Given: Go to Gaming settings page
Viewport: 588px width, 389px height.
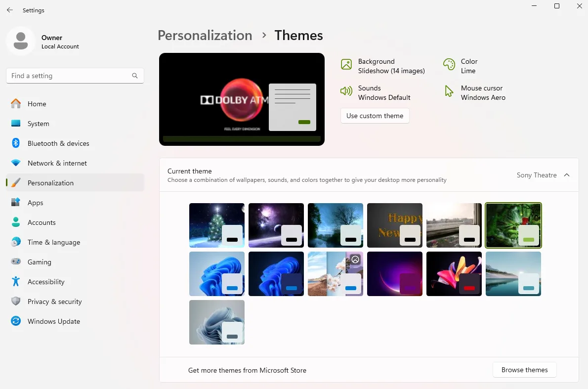Looking at the screenshot, I should [x=40, y=262].
